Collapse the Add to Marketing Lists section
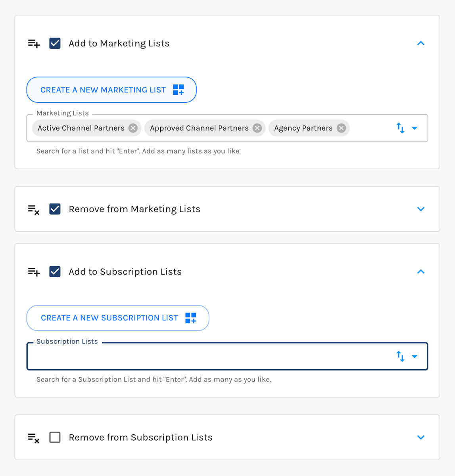 coord(421,43)
